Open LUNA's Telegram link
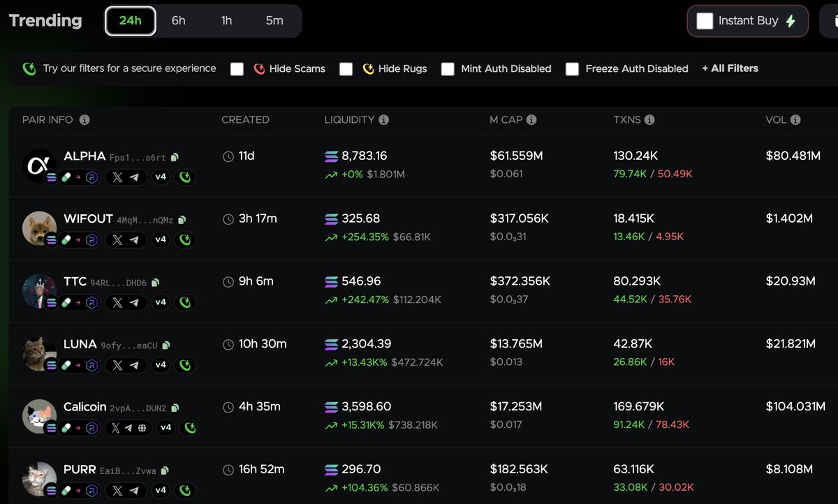 [134, 365]
